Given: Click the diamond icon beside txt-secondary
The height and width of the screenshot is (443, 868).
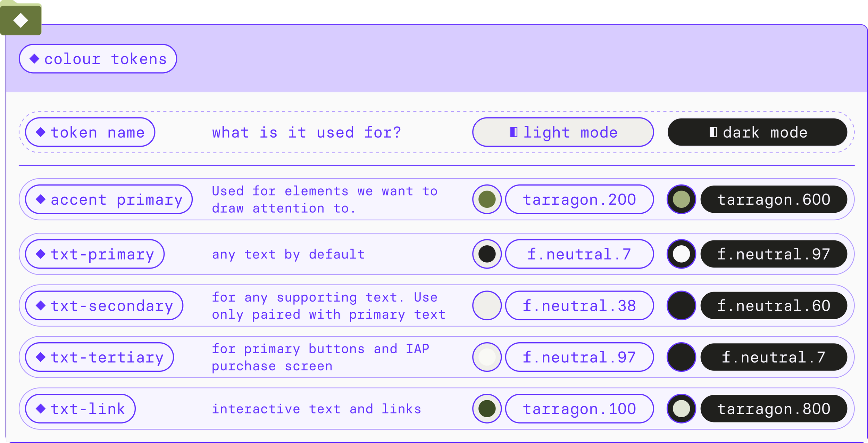Looking at the screenshot, I should [41, 305].
